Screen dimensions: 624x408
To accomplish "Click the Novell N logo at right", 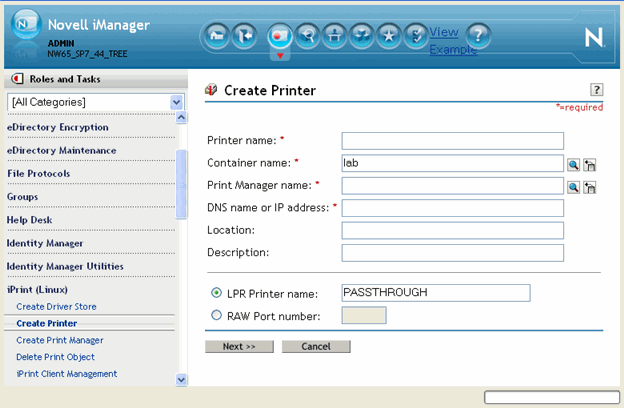I will 594,38.
